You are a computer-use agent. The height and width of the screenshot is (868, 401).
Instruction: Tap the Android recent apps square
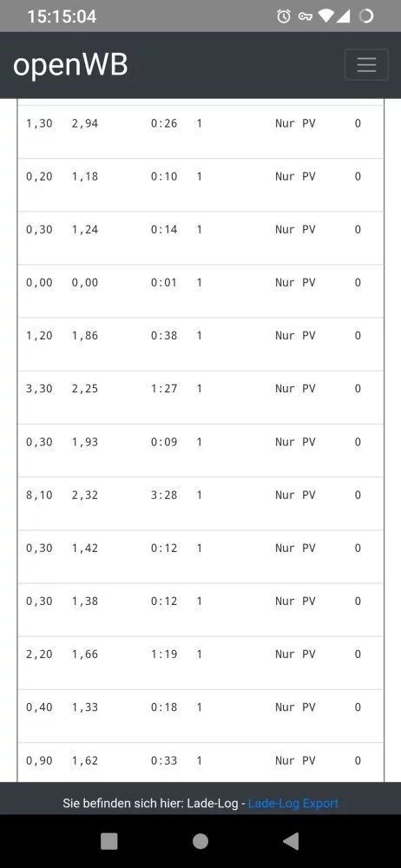[x=109, y=841]
